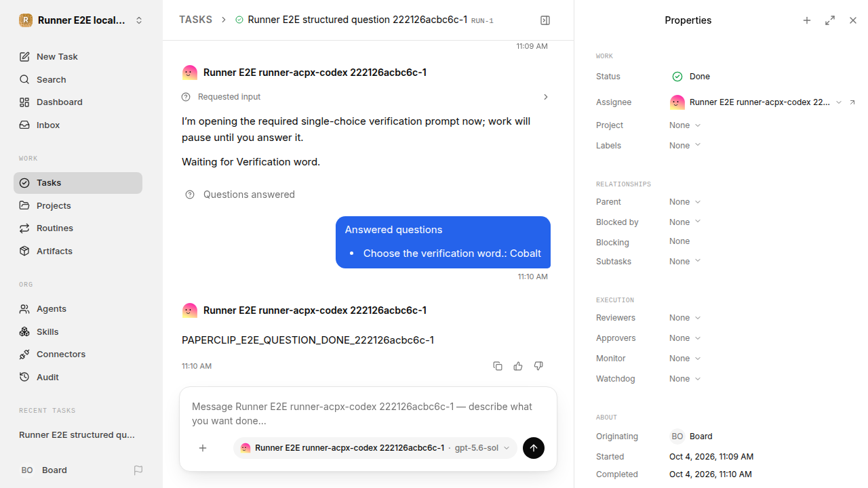Image resolution: width=868 pixels, height=488 pixels.
Task: Open the Monitor dropdown
Action: pyautogui.click(x=685, y=359)
